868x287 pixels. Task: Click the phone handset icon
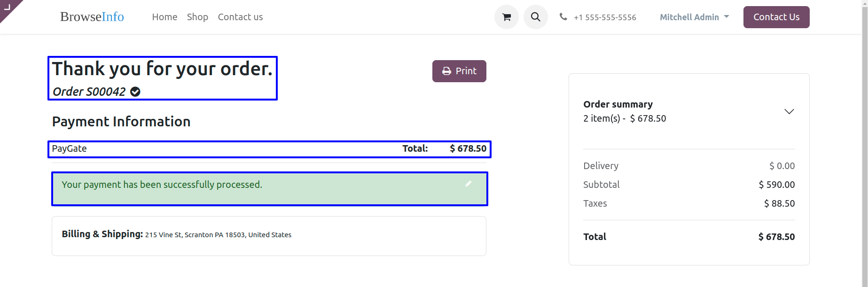pyautogui.click(x=563, y=17)
